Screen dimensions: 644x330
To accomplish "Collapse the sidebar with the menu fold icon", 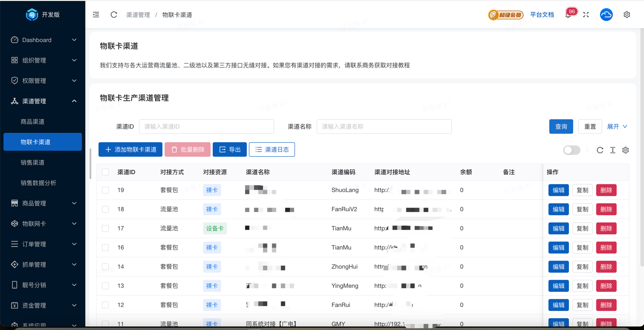I will (x=96, y=14).
